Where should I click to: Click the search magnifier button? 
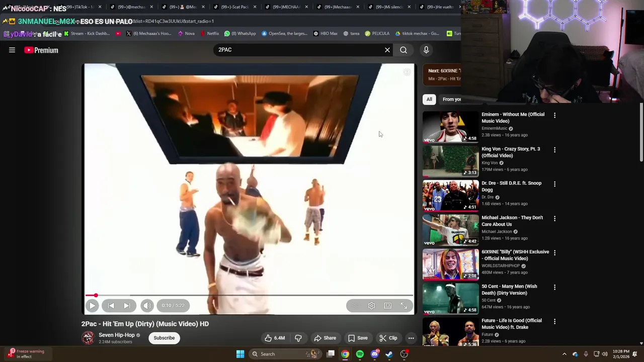click(x=404, y=50)
